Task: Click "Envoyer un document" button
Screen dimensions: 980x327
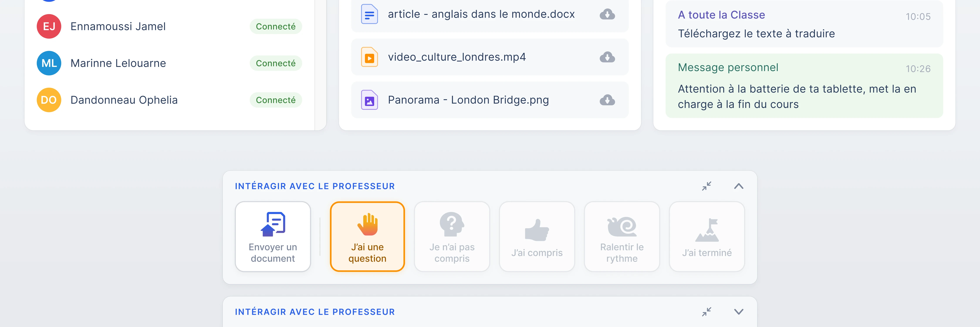Action: click(x=273, y=236)
